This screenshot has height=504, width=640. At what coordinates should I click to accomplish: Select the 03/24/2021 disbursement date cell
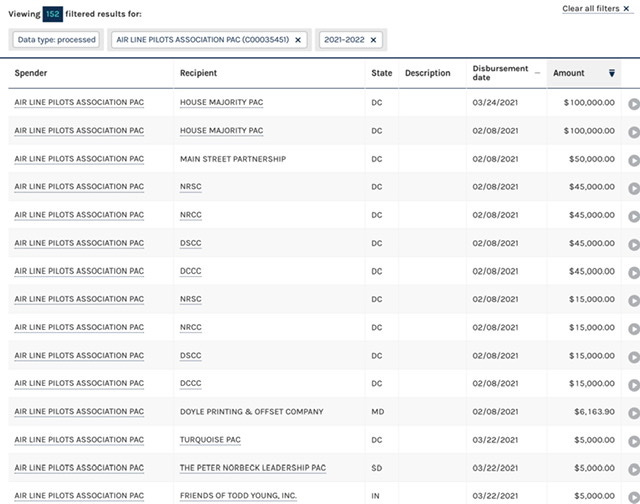pyautogui.click(x=495, y=102)
